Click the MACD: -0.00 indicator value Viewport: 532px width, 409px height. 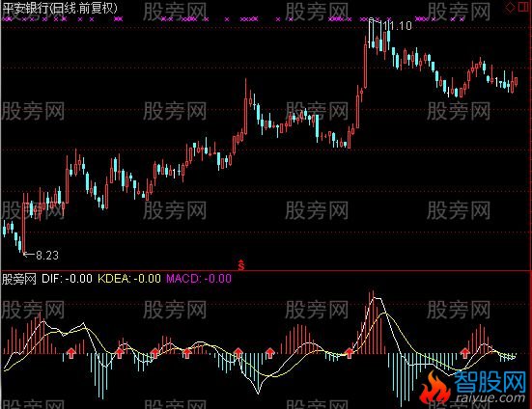point(199,279)
